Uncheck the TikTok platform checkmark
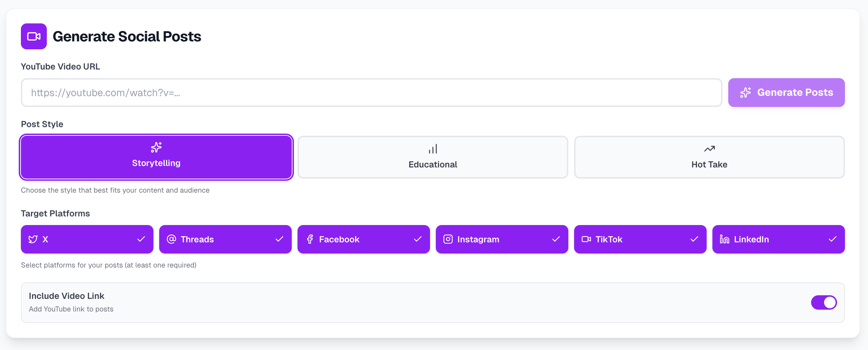This screenshot has height=350, width=868. click(694, 239)
